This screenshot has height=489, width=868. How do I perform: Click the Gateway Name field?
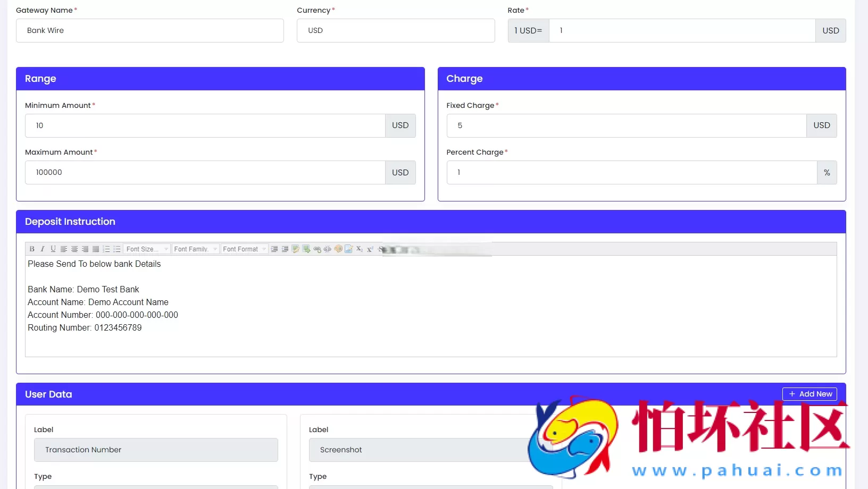(x=150, y=31)
